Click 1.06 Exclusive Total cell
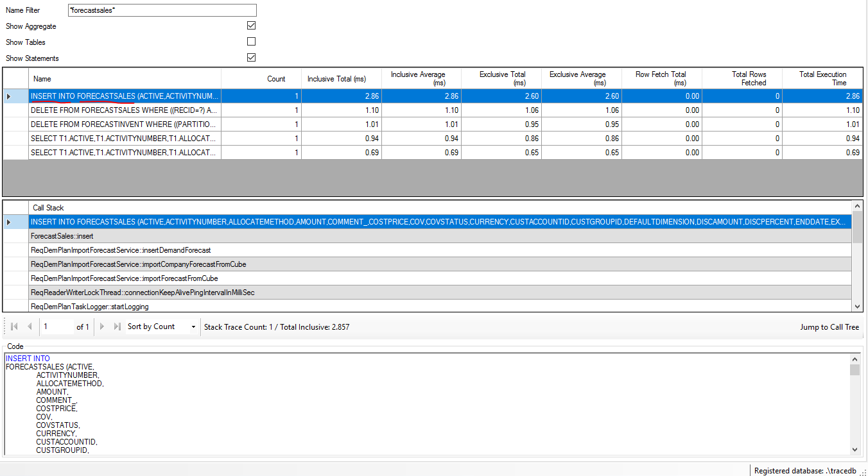 point(502,110)
